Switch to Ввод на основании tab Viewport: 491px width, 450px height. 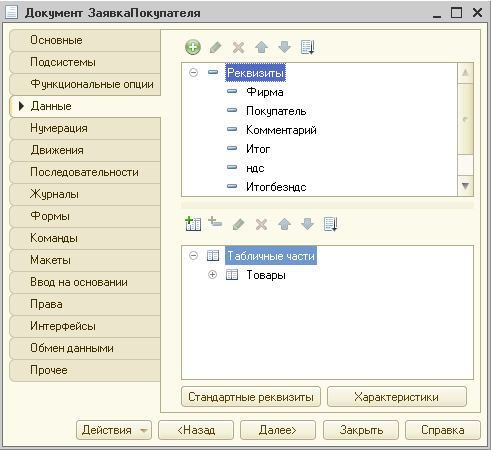pos(85,282)
